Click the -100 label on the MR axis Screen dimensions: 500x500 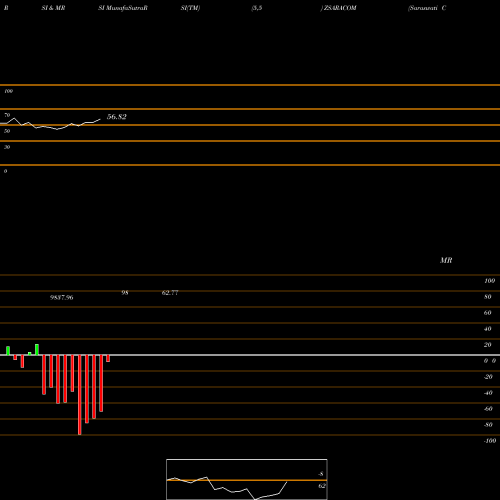pos(490,441)
